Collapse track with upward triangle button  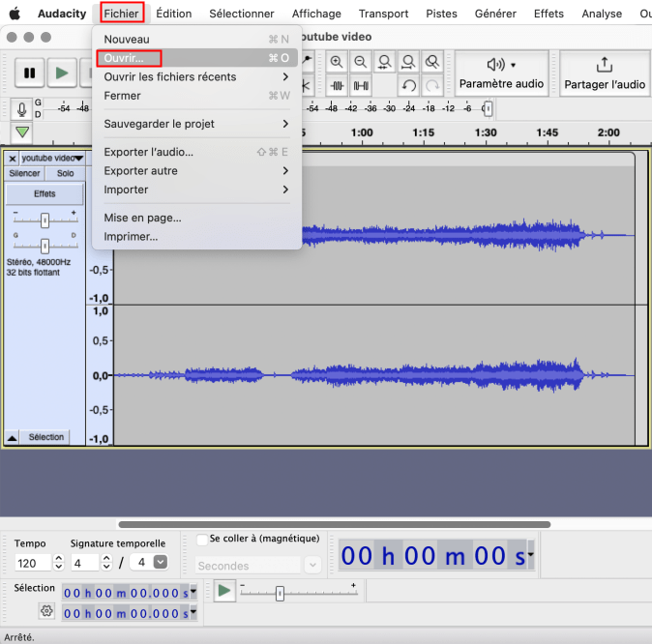click(12, 437)
